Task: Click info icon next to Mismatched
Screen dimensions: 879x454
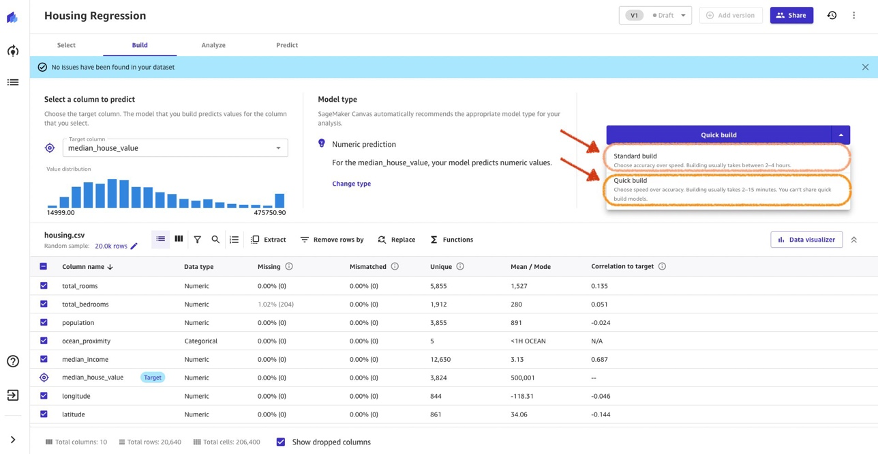Action: (395, 266)
